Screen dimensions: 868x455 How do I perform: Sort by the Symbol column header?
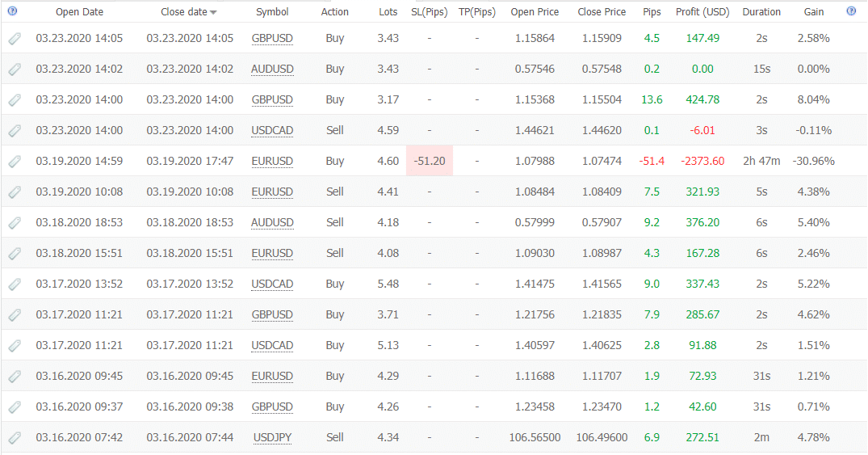pyautogui.click(x=272, y=12)
